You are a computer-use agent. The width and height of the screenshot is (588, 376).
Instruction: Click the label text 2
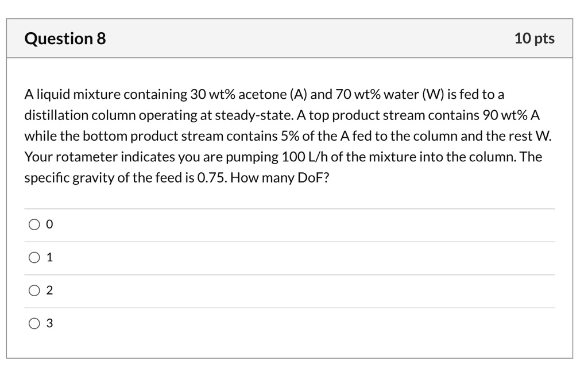[x=49, y=290]
